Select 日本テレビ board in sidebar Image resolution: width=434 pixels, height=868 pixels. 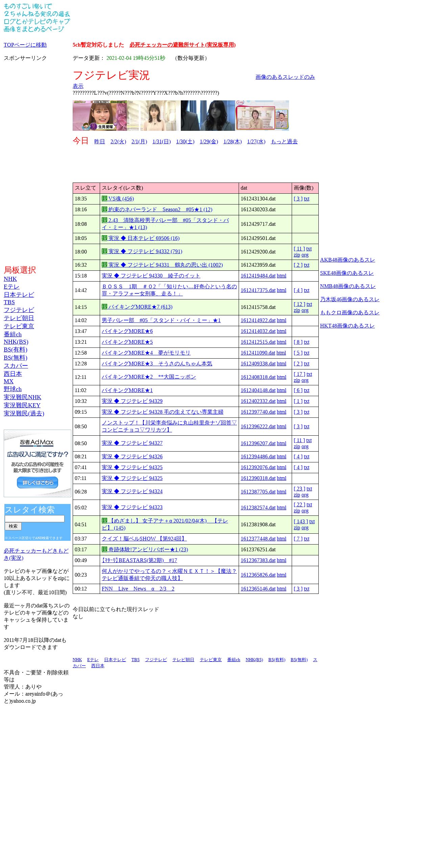(19, 295)
